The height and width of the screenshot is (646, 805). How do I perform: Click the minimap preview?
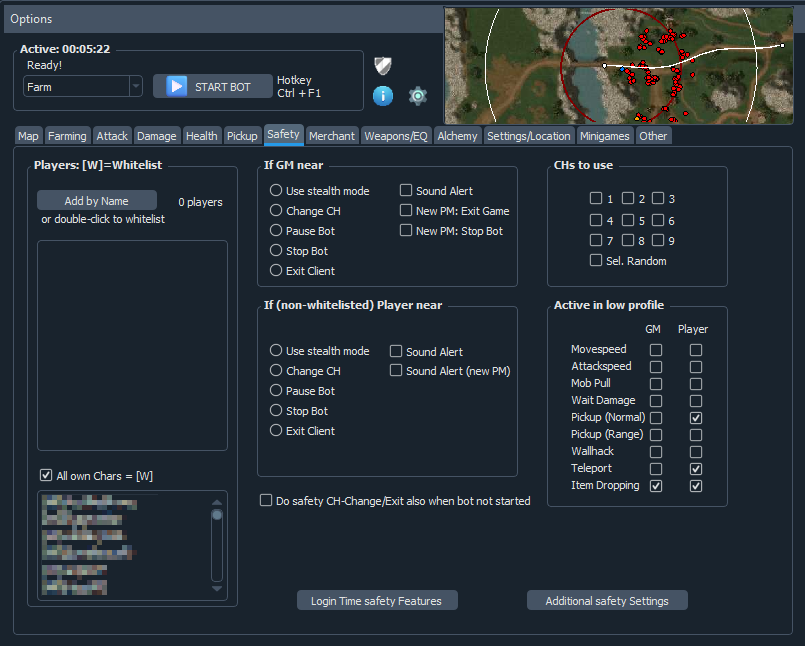(x=619, y=66)
